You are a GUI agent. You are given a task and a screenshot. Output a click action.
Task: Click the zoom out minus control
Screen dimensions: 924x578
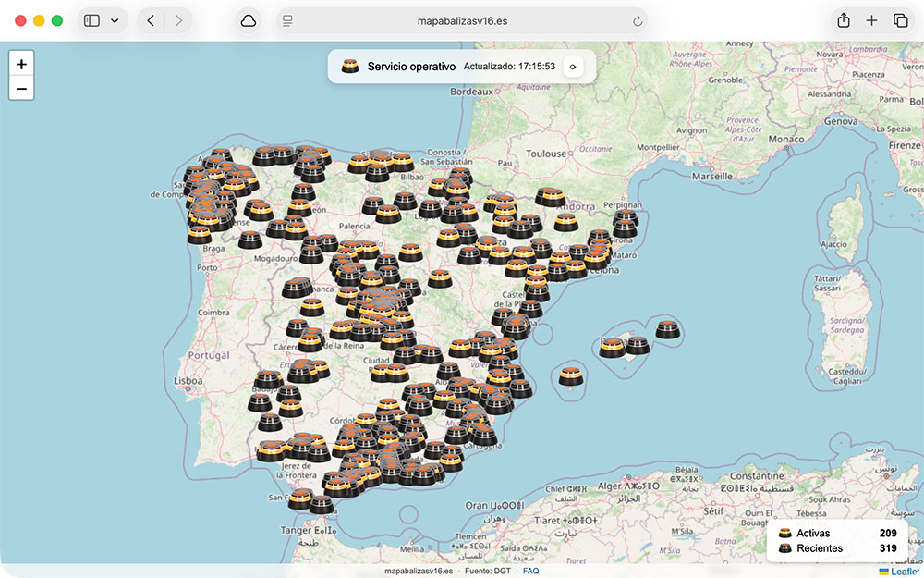coord(21,88)
